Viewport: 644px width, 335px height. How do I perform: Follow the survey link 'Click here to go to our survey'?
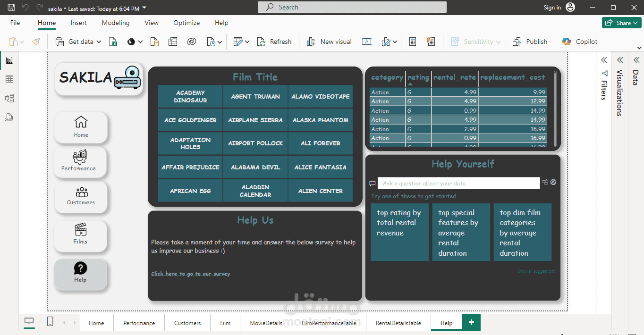tap(191, 274)
